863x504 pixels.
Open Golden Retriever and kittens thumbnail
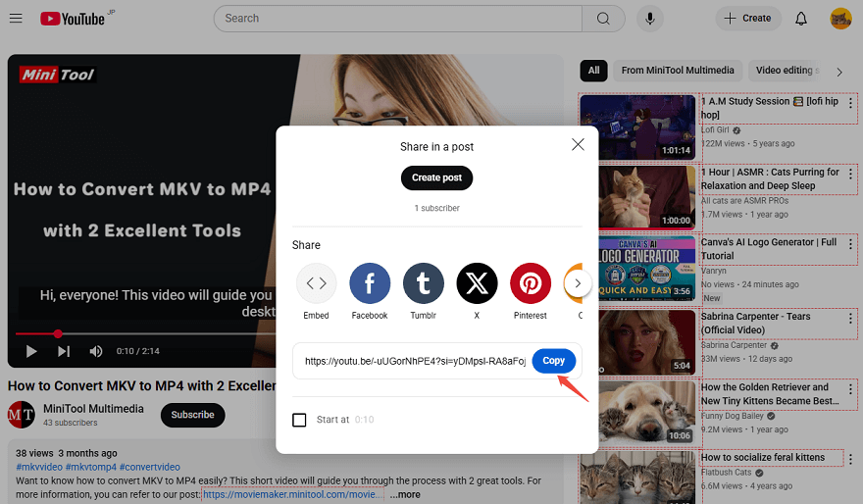click(646, 413)
